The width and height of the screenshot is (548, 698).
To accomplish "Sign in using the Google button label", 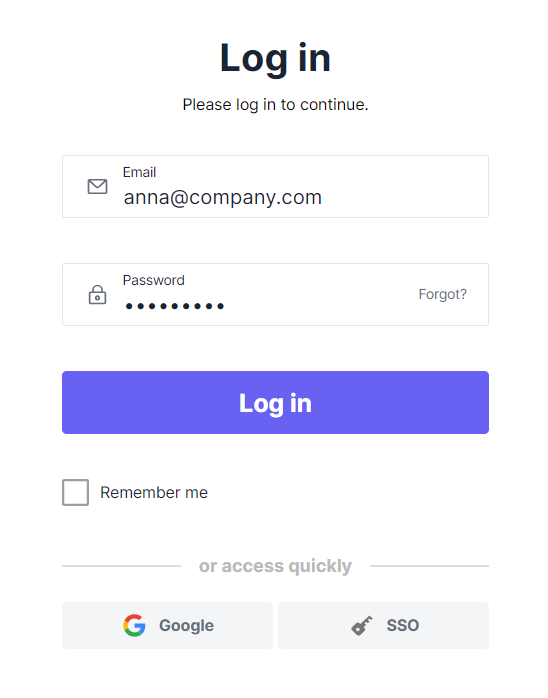I will click(x=187, y=625).
